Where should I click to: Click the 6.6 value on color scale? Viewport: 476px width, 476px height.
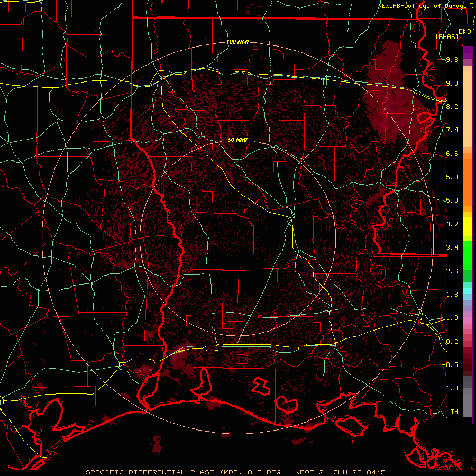(452, 154)
